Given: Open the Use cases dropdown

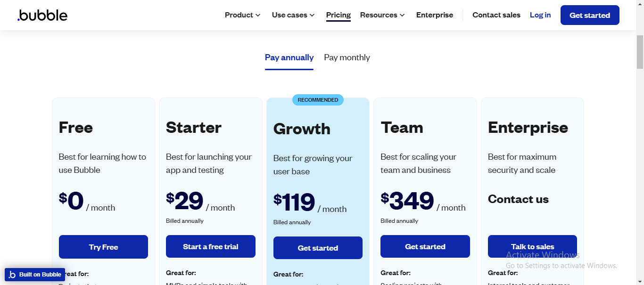Looking at the screenshot, I should tap(293, 15).
